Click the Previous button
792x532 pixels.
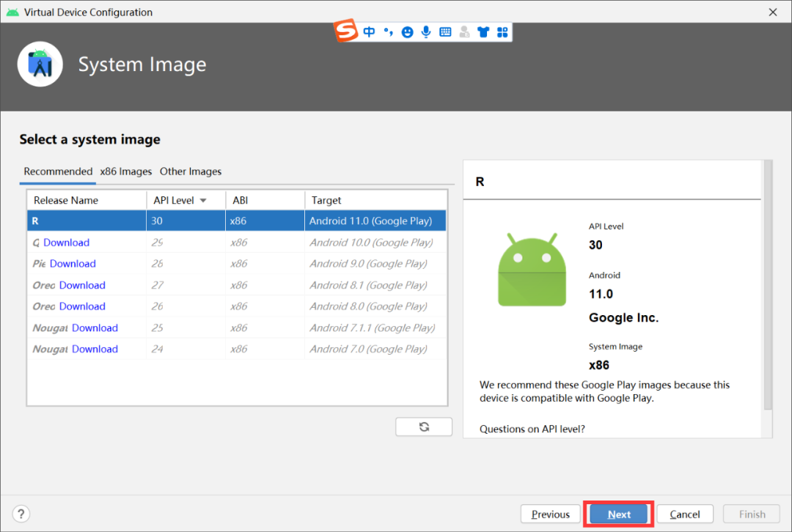(551, 514)
